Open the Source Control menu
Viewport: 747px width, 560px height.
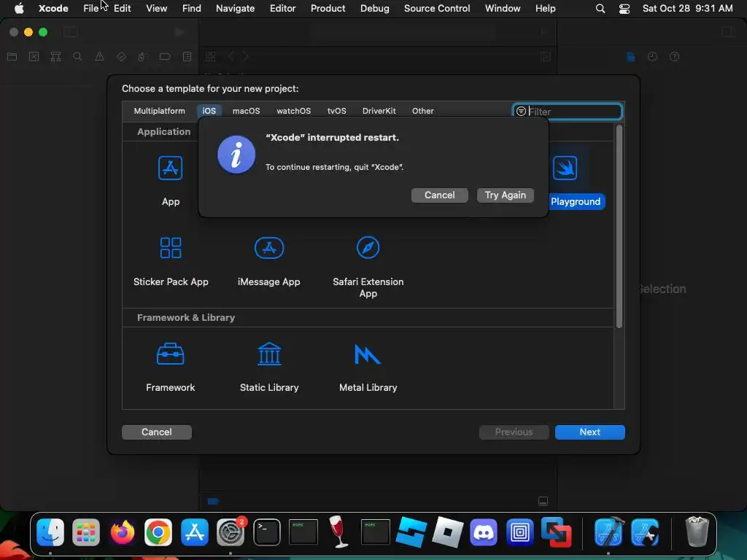pyautogui.click(x=437, y=9)
